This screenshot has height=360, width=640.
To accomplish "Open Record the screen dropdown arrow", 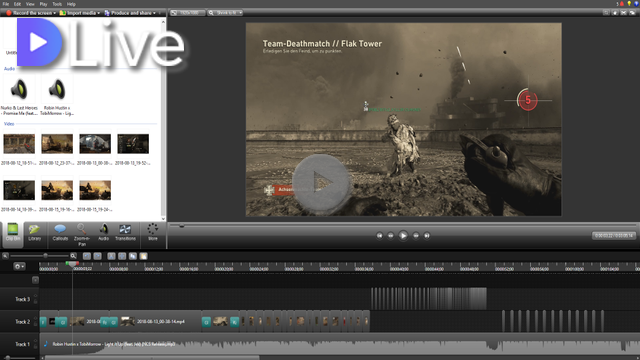I will [x=55, y=13].
